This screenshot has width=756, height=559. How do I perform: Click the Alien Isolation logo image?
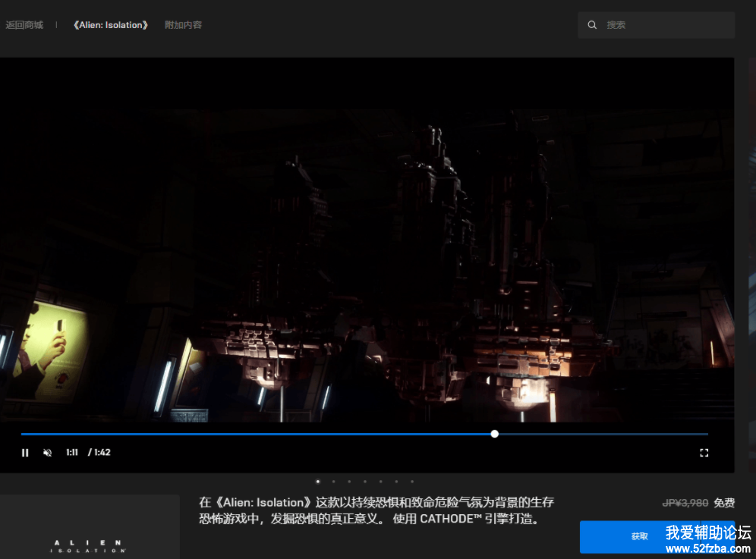[x=90, y=545]
